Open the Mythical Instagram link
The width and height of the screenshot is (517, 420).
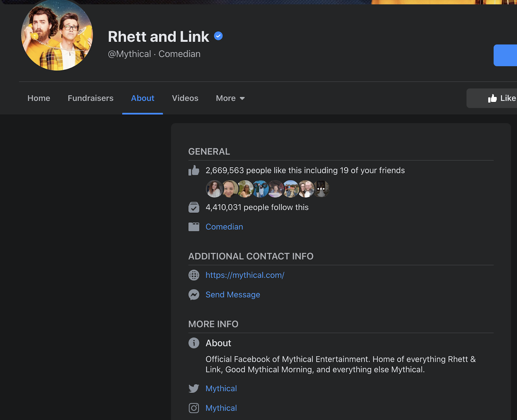coord(221,408)
